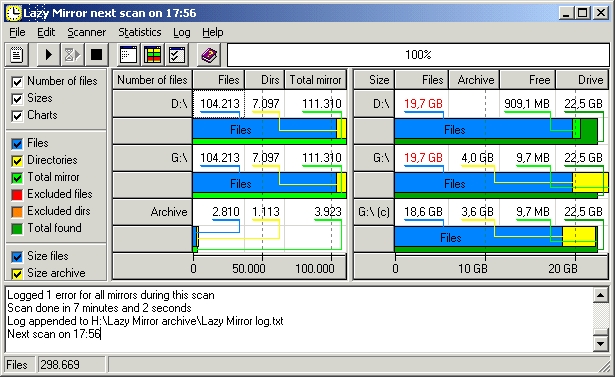Click G:\ (c) size chart bar
The width and height of the screenshot is (615, 377).
point(496,239)
